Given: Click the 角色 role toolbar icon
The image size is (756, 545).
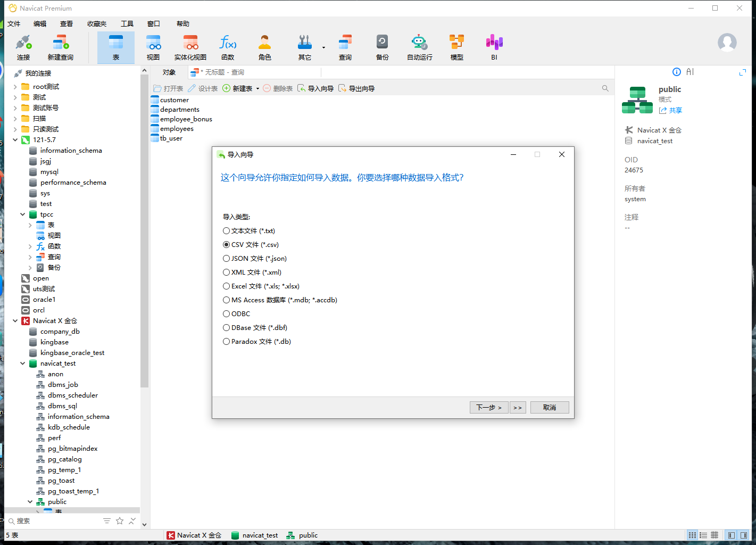Looking at the screenshot, I should [x=265, y=47].
